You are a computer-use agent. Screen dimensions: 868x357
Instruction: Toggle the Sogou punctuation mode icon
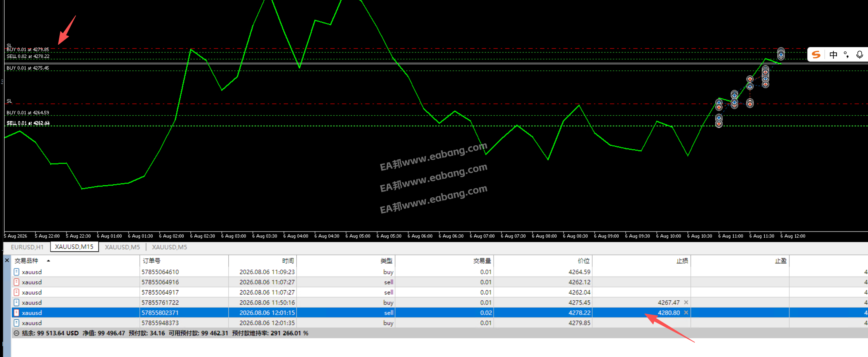pos(846,55)
